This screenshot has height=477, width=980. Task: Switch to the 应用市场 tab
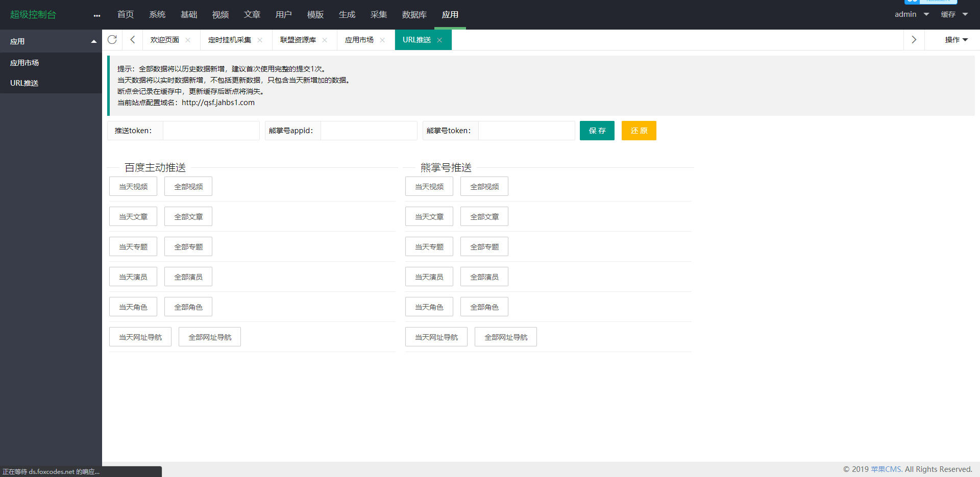[x=359, y=40]
